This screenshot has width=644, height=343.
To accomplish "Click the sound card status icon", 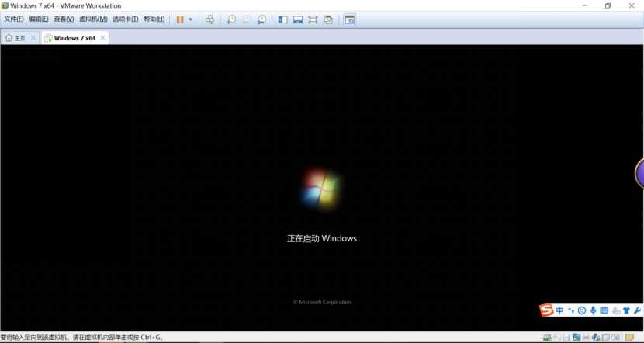I will pos(596,338).
